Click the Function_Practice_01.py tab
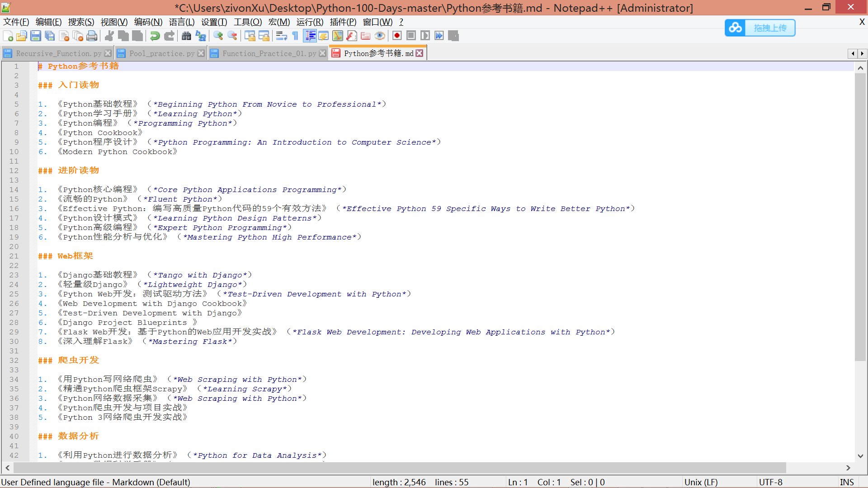This screenshot has height=488, width=868. pyautogui.click(x=268, y=53)
